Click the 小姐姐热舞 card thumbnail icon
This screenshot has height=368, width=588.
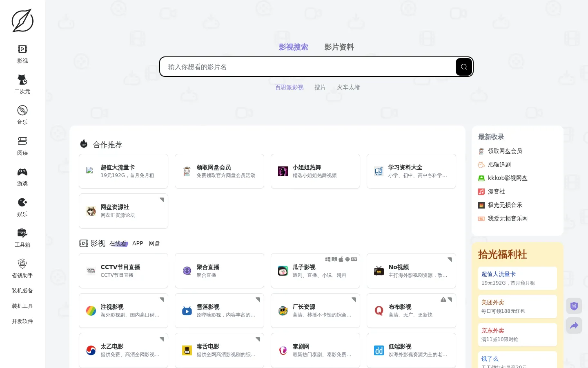tap(283, 171)
